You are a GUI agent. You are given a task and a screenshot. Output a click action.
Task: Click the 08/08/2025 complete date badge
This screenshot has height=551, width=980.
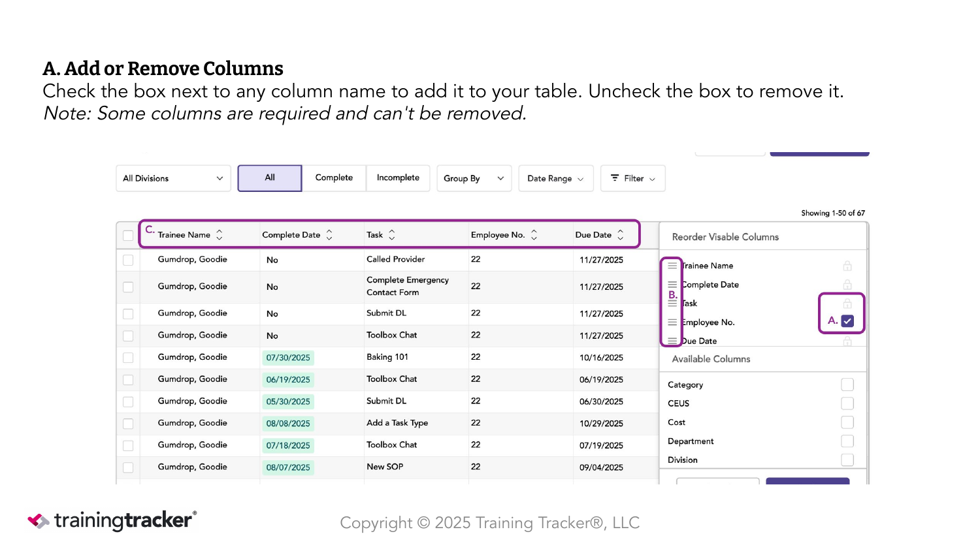point(288,424)
